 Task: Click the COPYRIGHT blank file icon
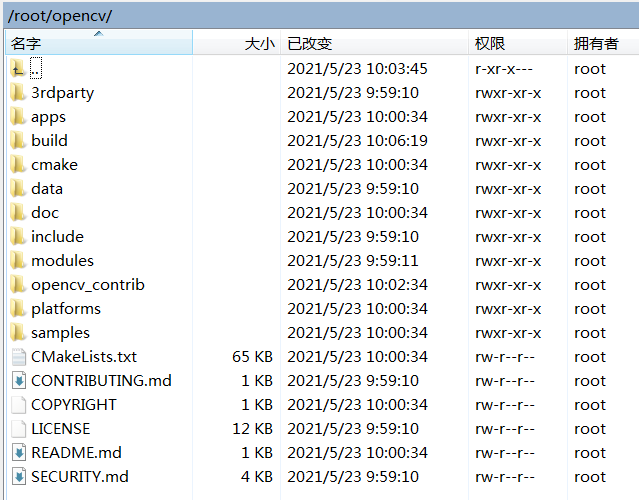18,405
